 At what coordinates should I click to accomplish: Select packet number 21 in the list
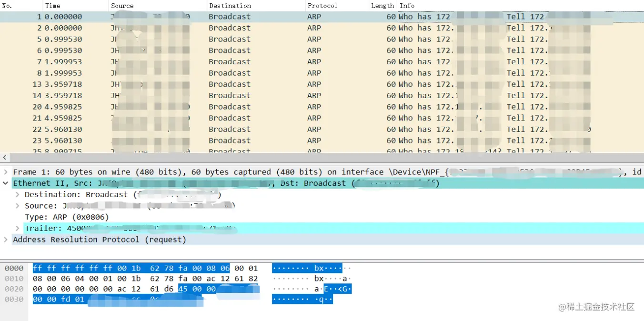(322, 118)
